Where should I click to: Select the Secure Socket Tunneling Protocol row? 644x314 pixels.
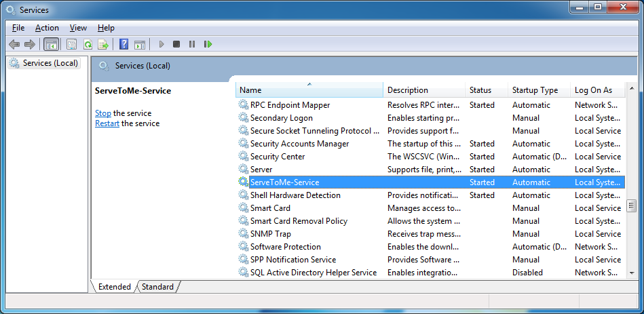click(x=430, y=130)
